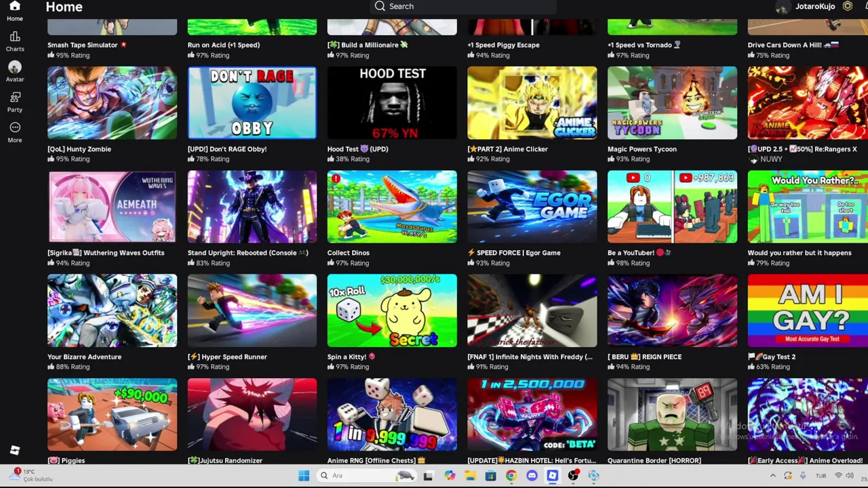This screenshot has width=868, height=488.
Task: Click the +1 Speed Piggy Escape title
Action: coord(504,45)
